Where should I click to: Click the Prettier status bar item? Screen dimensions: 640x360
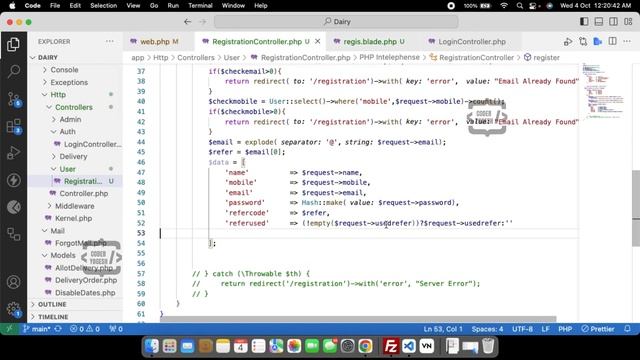coord(598,329)
